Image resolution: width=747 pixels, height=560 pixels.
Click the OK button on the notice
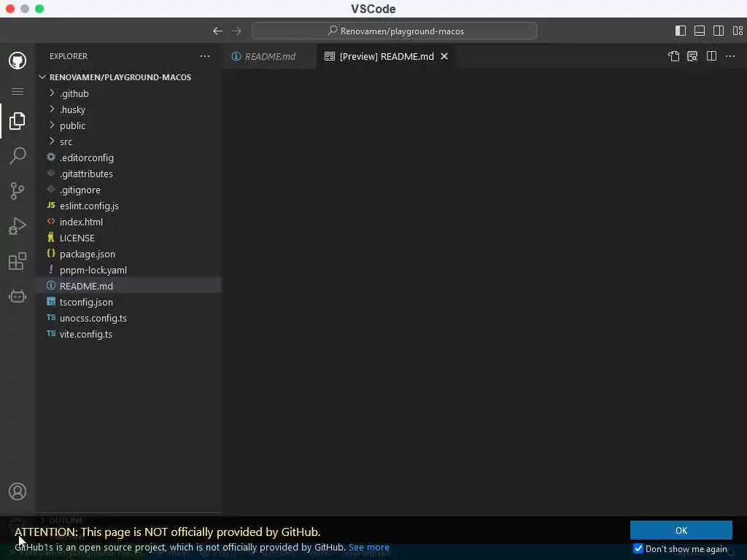point(681,531)
